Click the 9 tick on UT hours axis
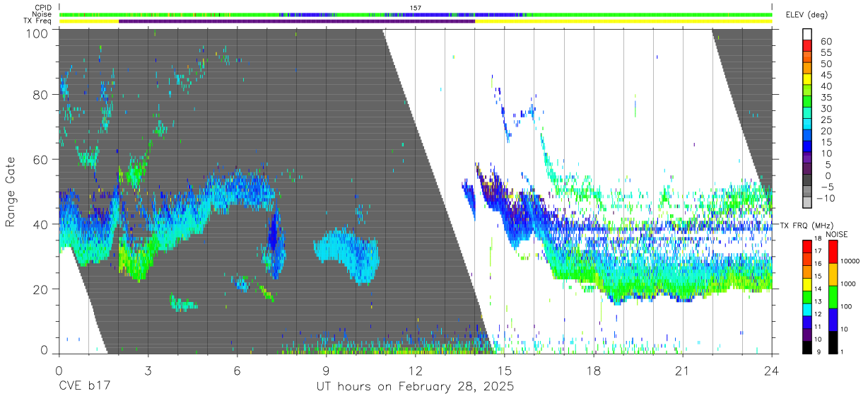Viewport: 868px width, 401px height. pos(326,371)
